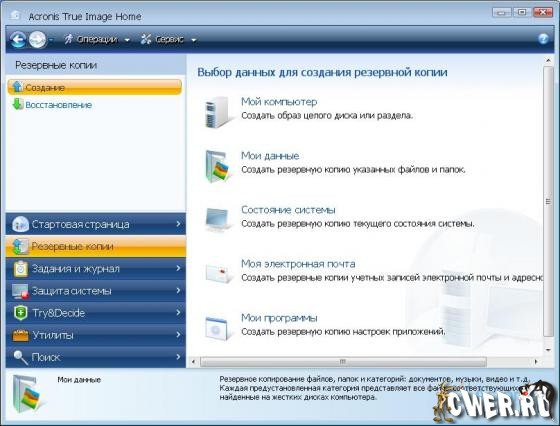This screenshot has width=560, height=426.
Task: Click the Создание upload arrow icon
Action: (17, 86)
